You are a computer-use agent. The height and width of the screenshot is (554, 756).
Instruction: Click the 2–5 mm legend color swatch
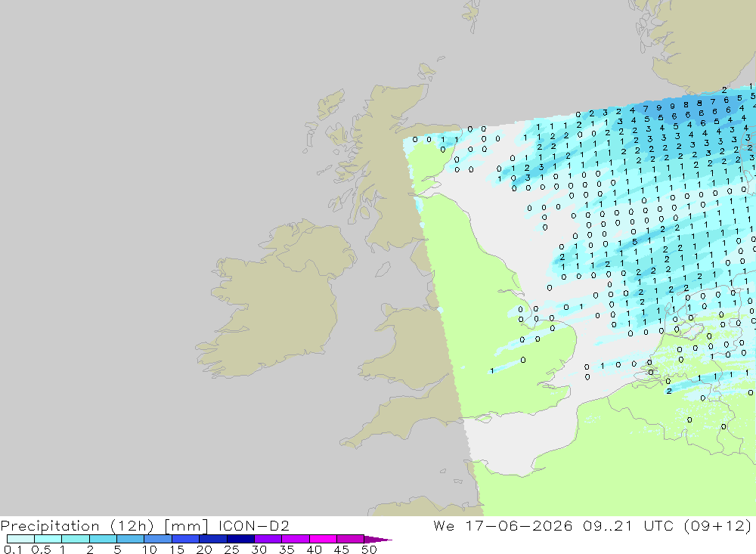tap(103, 539)
